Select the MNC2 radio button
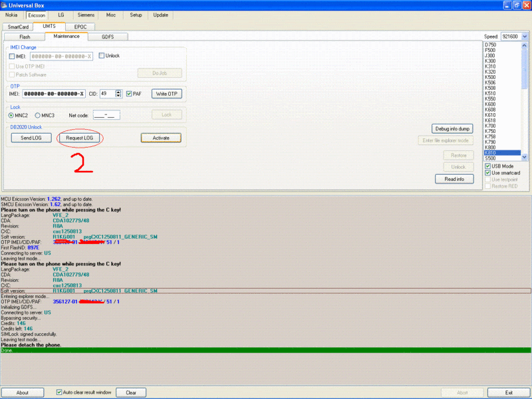 [11, 115]
